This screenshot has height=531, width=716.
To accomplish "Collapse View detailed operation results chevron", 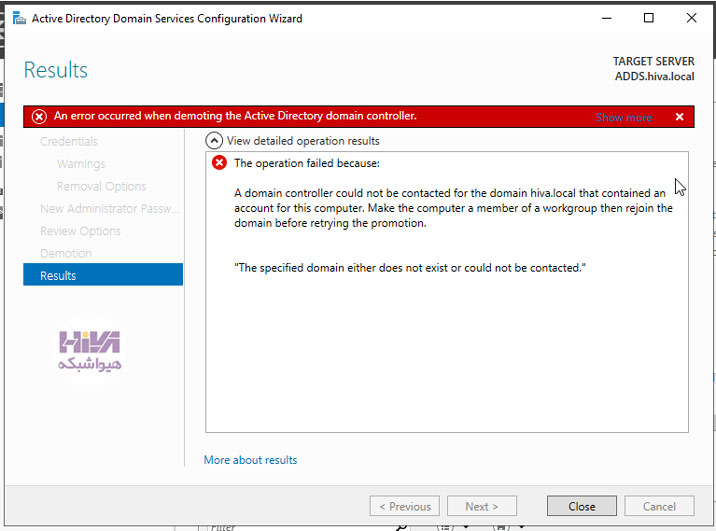I will pyautogui.click(x=214, y=141).
